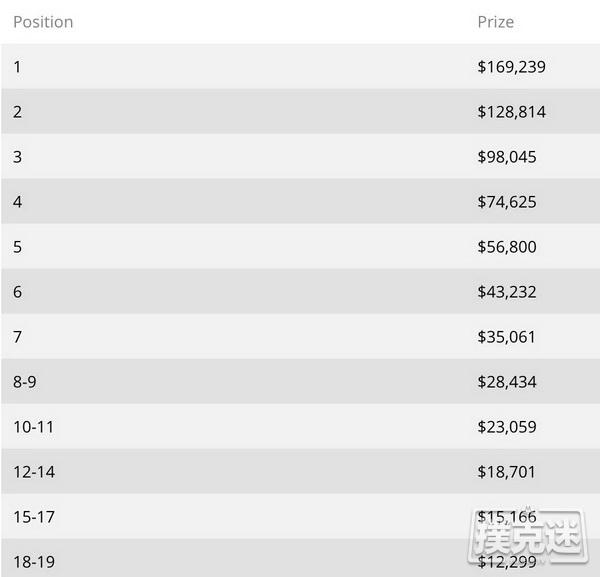Click the $169,239 prize amount
Screen dimensions: 600x577
511,67
